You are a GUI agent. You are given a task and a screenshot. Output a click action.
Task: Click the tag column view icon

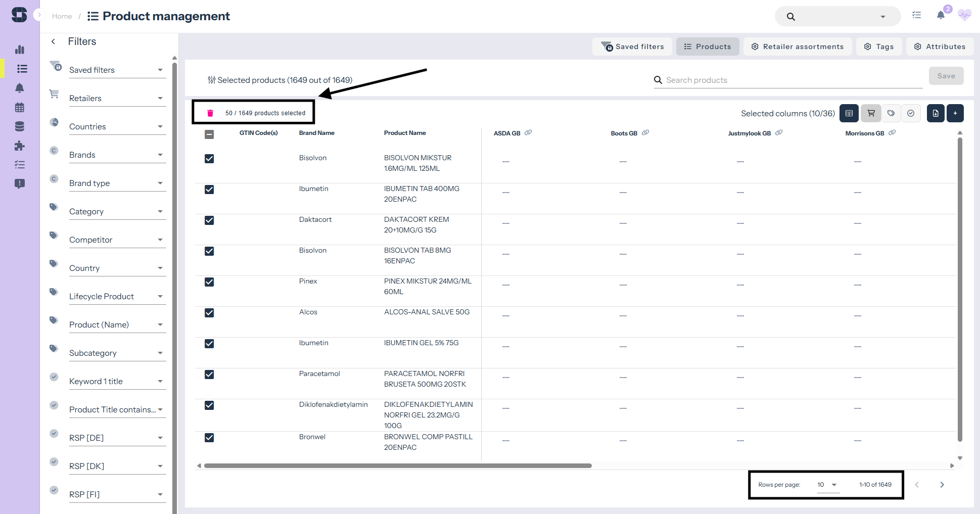pos(891,113)
